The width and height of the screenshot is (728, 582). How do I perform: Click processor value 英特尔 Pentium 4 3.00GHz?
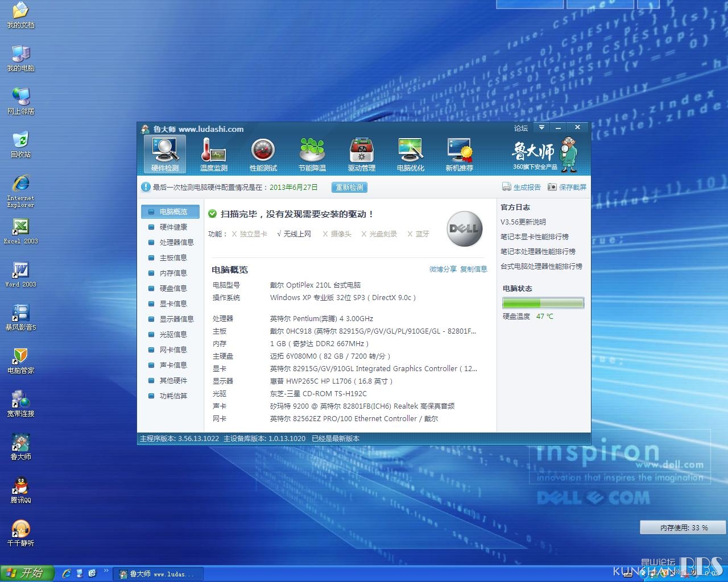click(321, 319)
